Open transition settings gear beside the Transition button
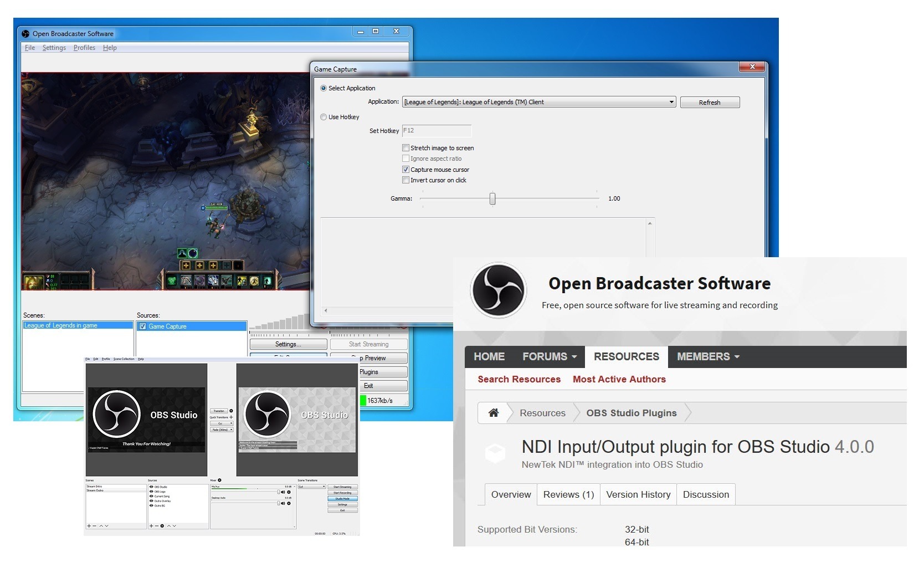Image resolution: width=924 pixels, height=562 pixels. pos(231,411)
